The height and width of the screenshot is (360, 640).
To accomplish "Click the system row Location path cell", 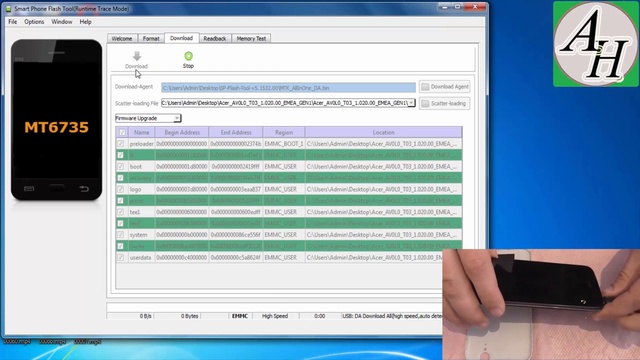I will [x=383, y=235].
